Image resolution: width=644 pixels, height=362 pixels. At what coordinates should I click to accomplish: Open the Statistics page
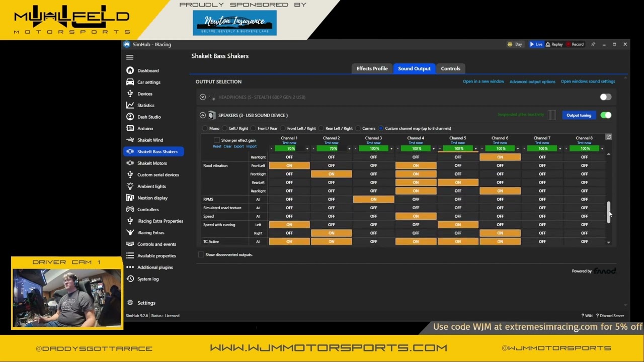pyautogui.click(x=146, y=106)
